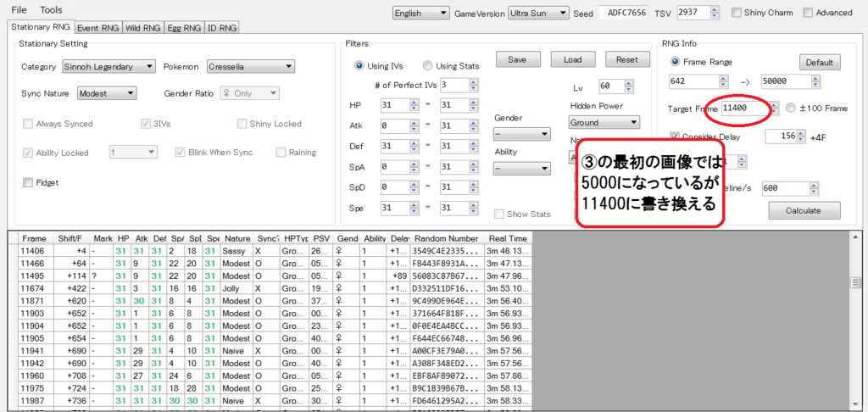Screen dimensions: 868x412
Task: Open the Category dropdown showing Sinnoh Legendary
Action: [x=108, y=66]
